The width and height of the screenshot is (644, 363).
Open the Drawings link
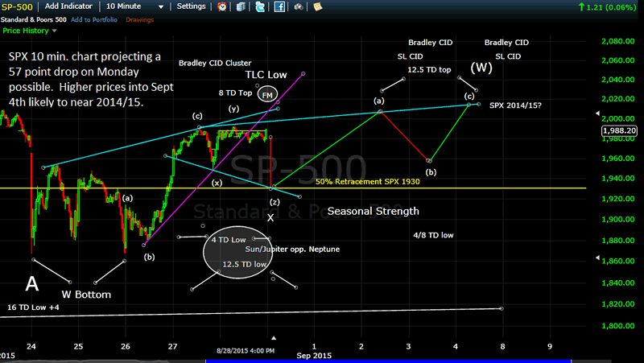pos(139,19)
